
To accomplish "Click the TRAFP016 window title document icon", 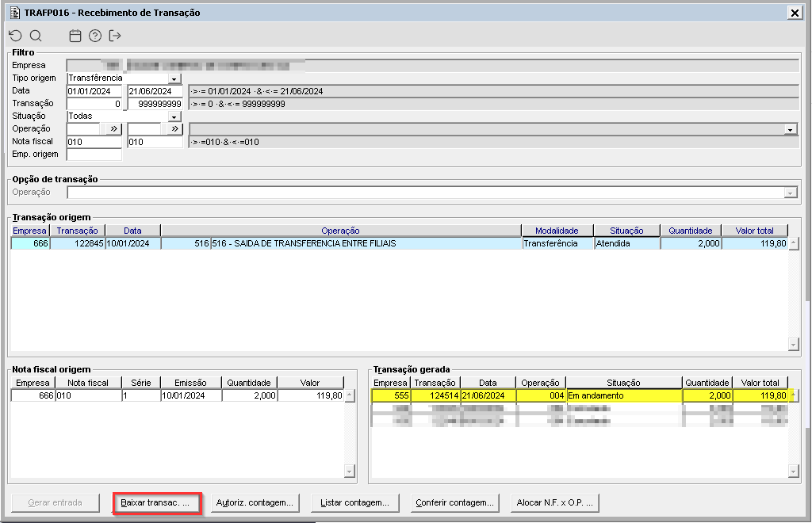I will (x=15, y=13).
